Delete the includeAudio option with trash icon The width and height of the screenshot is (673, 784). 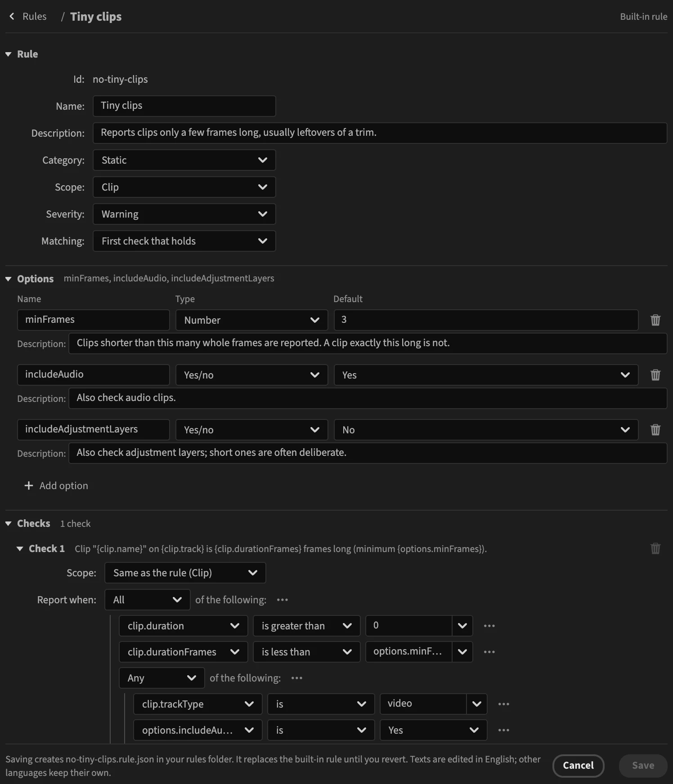(x=655, y=375)
